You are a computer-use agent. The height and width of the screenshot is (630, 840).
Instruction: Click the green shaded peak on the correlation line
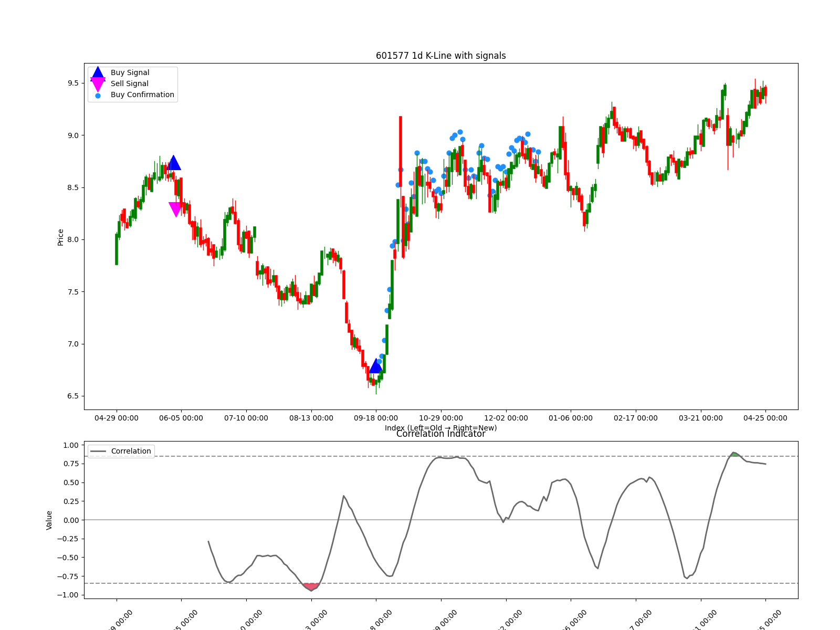pyautogui.click(x=735, y=455)
